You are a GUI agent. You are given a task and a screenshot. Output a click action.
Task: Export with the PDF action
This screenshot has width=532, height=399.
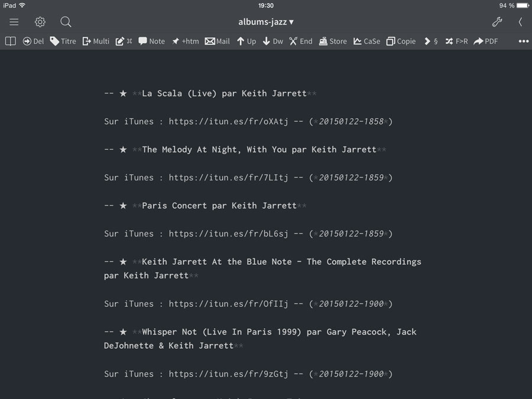(485, 41)
